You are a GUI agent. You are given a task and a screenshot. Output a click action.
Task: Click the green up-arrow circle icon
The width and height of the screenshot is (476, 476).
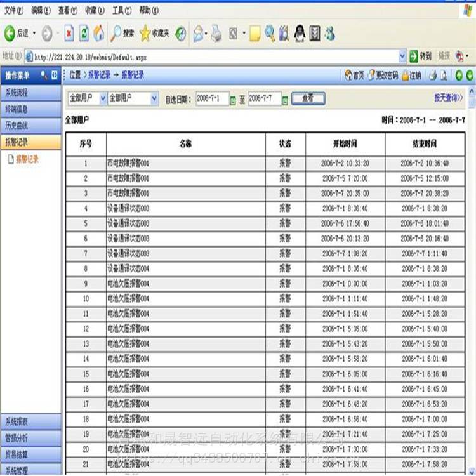[x=459, y=76]
